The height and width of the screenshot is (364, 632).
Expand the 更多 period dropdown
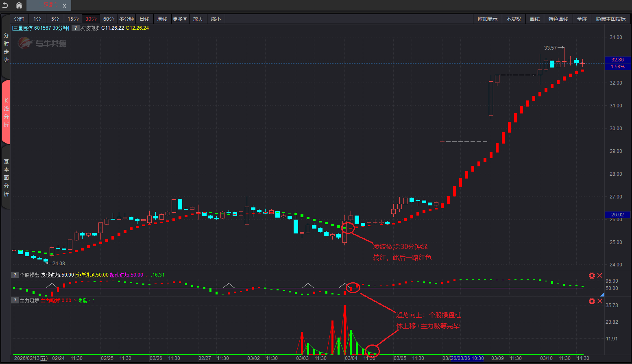tap(179, 19)
